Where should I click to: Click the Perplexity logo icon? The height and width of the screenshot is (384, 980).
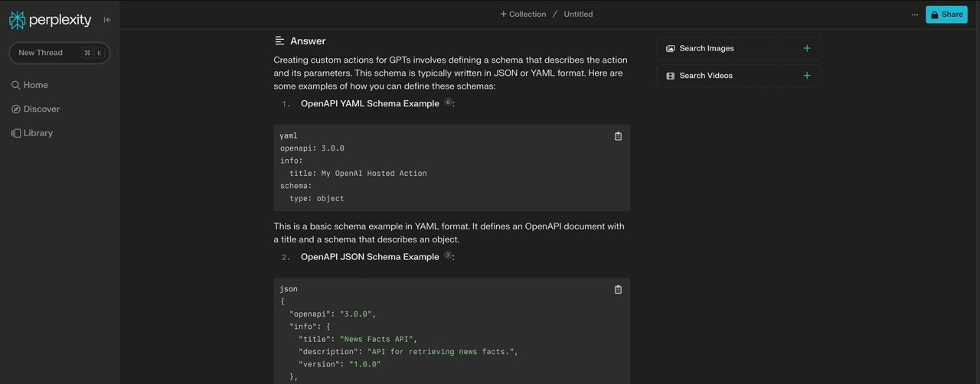click(17, 20)
